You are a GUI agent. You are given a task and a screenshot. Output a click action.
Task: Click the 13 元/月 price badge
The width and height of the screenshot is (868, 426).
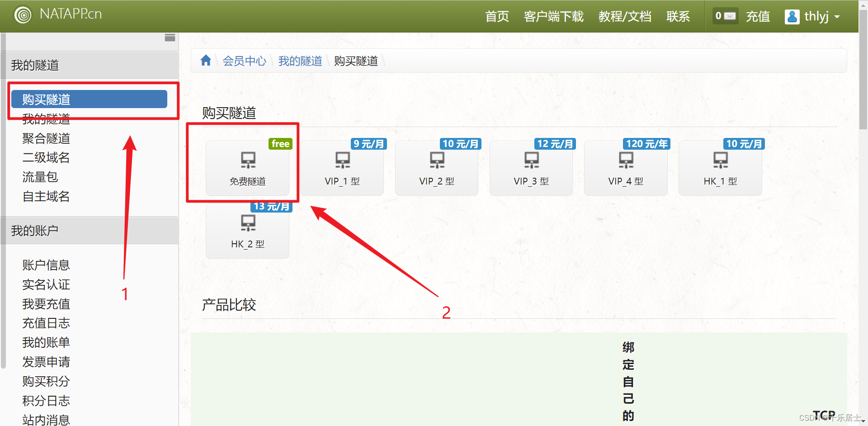[x=271, y=207]
